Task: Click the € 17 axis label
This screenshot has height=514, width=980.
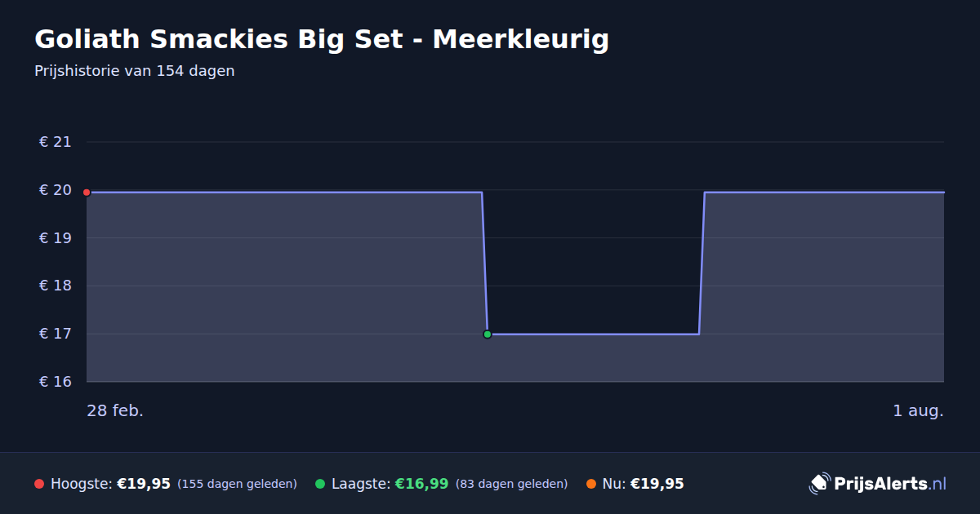Action: 56,334
